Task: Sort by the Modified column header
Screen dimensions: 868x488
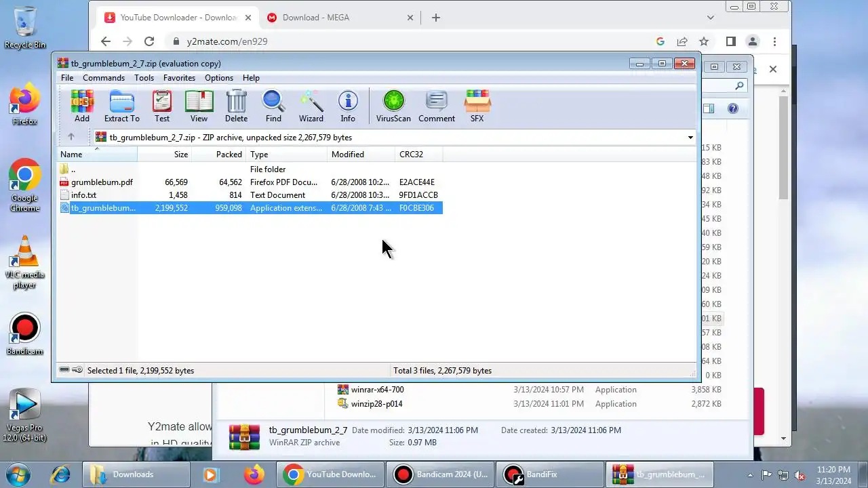Action: 361,155
